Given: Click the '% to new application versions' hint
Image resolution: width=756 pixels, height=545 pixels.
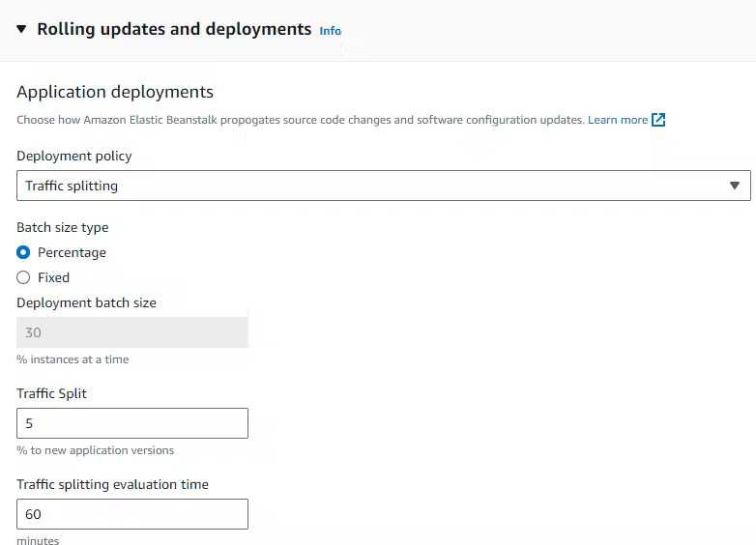Looking at the screenshot, I should coord(96,450).
